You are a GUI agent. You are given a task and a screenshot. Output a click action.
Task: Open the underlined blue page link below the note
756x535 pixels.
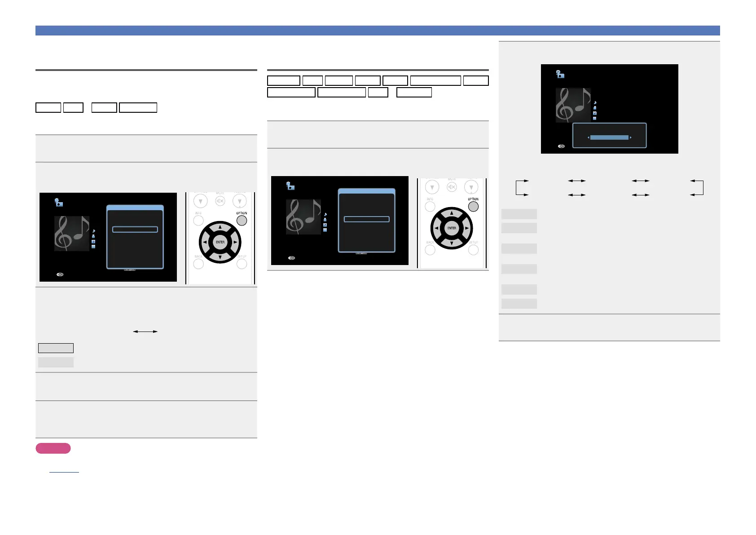(64, 469)
